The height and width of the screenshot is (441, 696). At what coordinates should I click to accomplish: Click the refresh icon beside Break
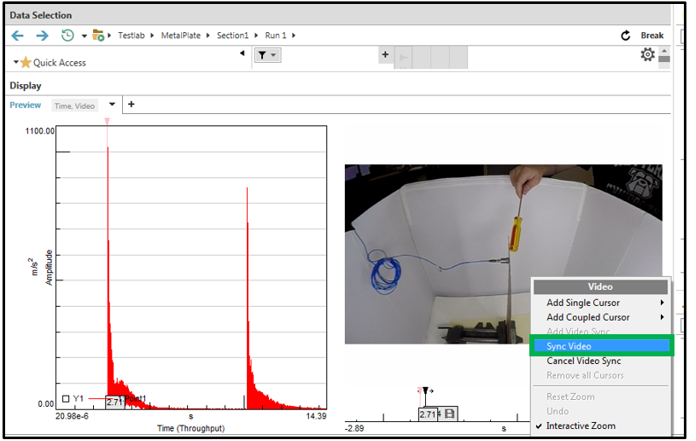click(626, 35)
